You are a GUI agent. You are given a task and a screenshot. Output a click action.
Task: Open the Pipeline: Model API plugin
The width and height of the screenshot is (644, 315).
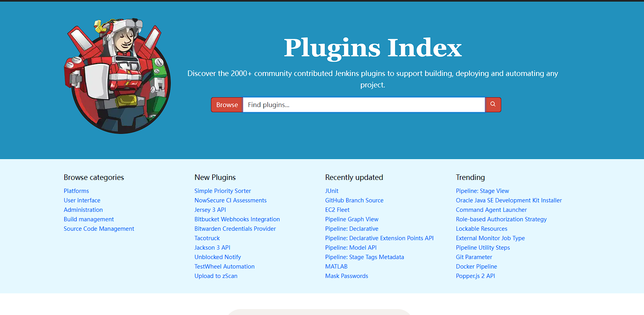351,248
